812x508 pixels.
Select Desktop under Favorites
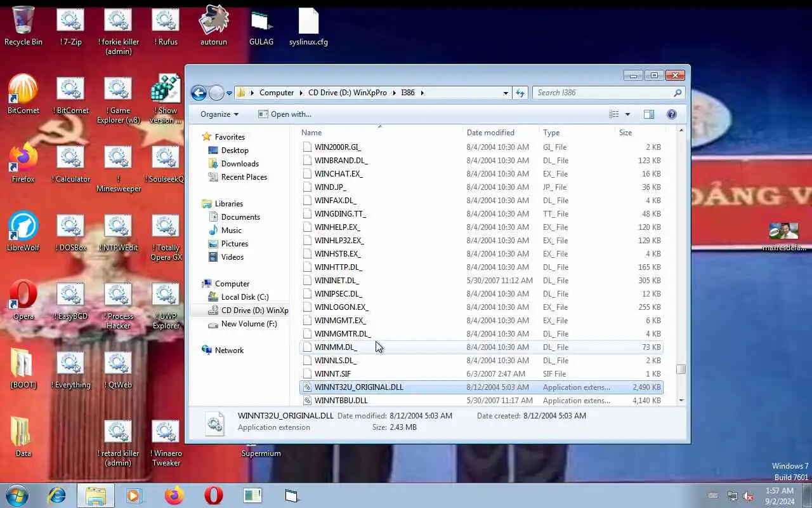pyautogui.click(x=235, y=150)
